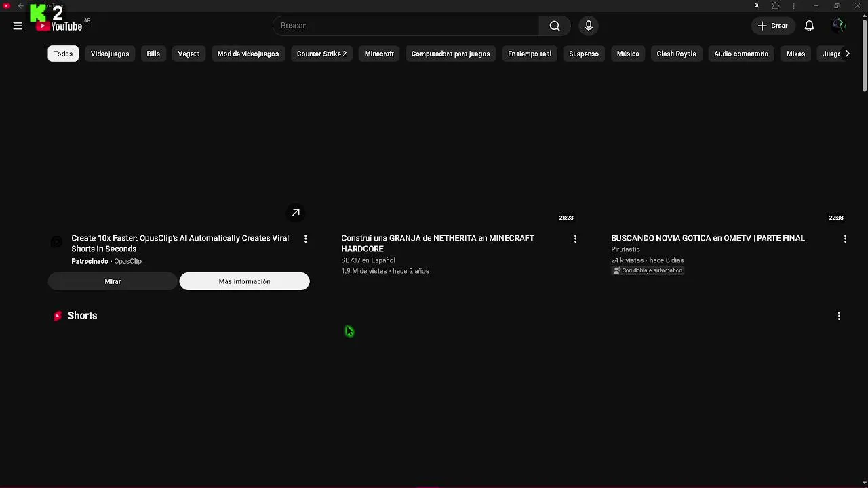Click the YouTube logo
Image resolution: width=868 pixels, height=488 pixels.
[x=60, y=26]
